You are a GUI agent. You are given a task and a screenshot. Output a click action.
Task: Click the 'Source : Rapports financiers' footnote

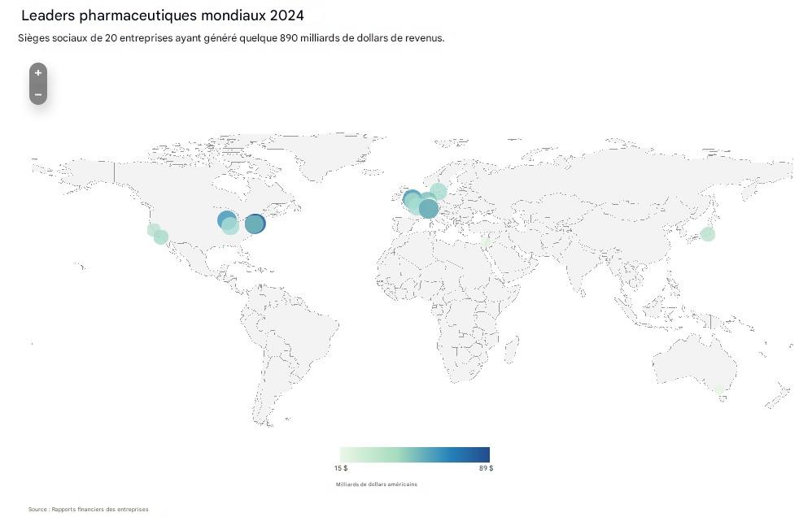pos(88,510)
